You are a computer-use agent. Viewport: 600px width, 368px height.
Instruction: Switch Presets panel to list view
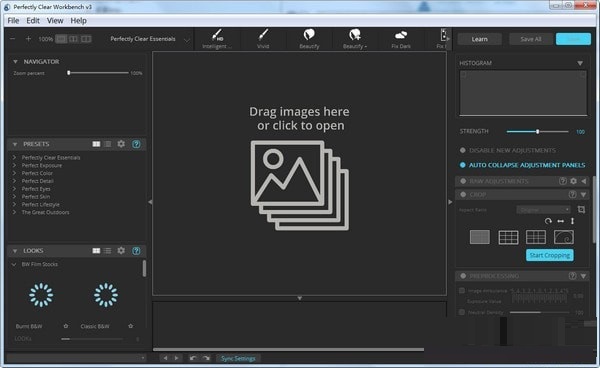tap(108, 144)
